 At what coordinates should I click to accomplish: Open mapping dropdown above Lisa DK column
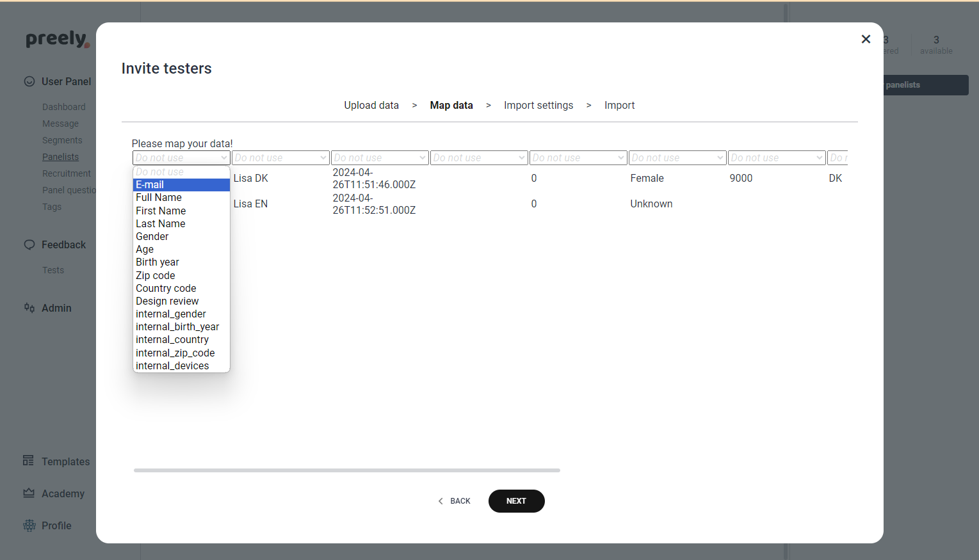click(x=280, y=157)
